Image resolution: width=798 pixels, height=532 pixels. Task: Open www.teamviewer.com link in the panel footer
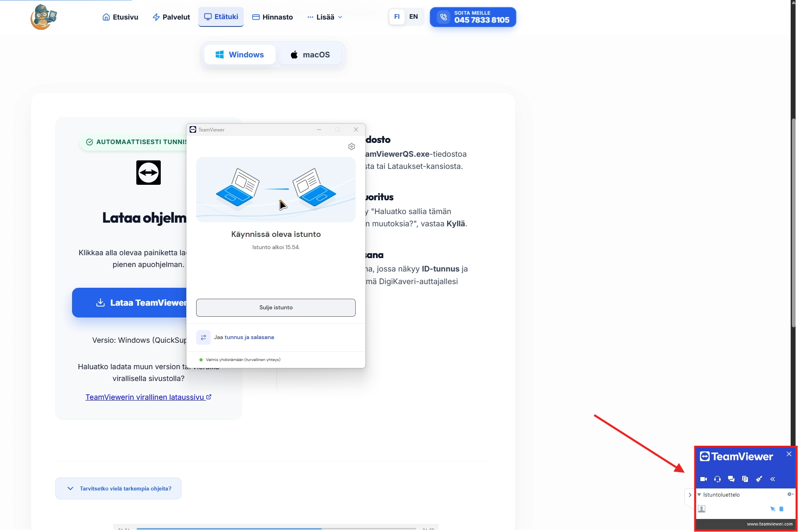pyautogui.click(x=770, y=524)
